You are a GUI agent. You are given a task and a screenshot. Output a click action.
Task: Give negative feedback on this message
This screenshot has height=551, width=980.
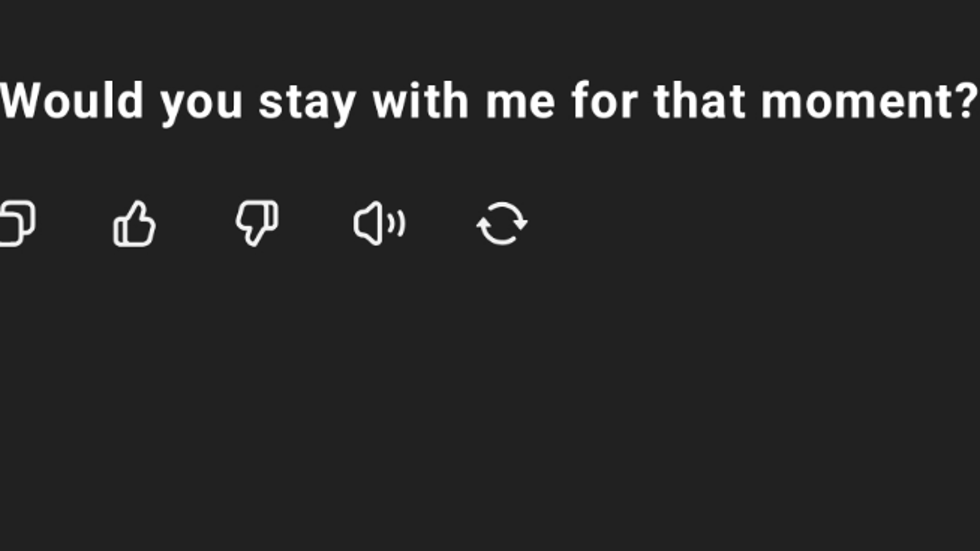257,223
